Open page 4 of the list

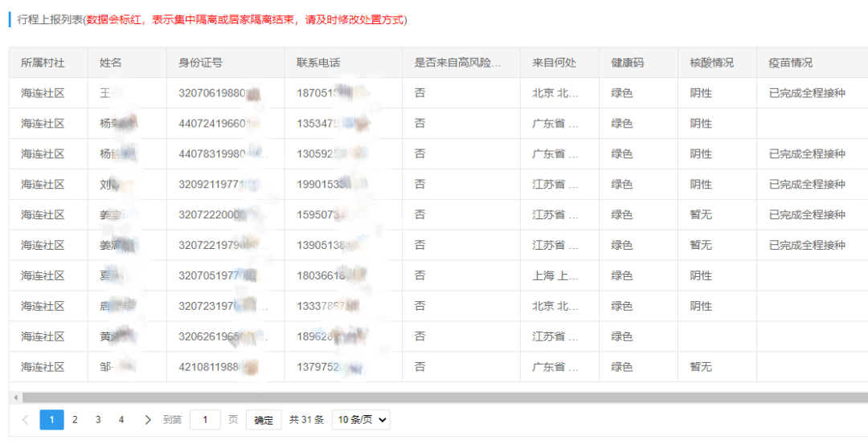(x=121, y=419)
